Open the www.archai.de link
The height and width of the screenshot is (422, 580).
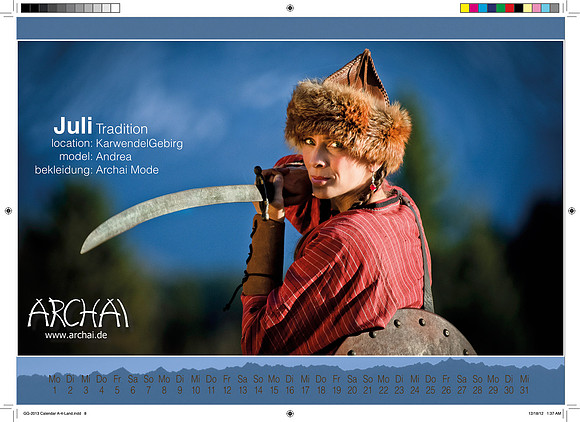pos(76,335)
